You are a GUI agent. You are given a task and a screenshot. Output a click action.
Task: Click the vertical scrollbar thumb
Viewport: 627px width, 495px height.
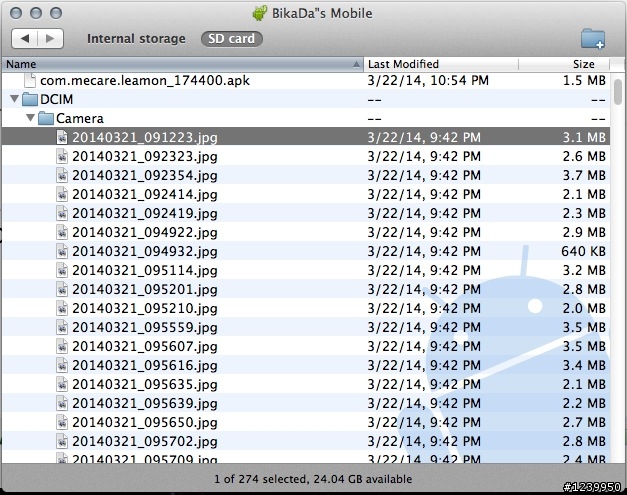click(618, 92)
